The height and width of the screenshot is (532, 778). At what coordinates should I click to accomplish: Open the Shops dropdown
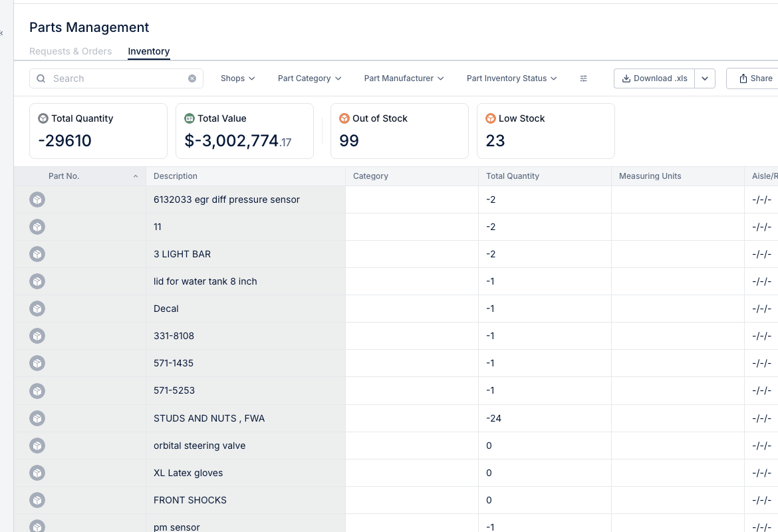[x=237, y=78]
